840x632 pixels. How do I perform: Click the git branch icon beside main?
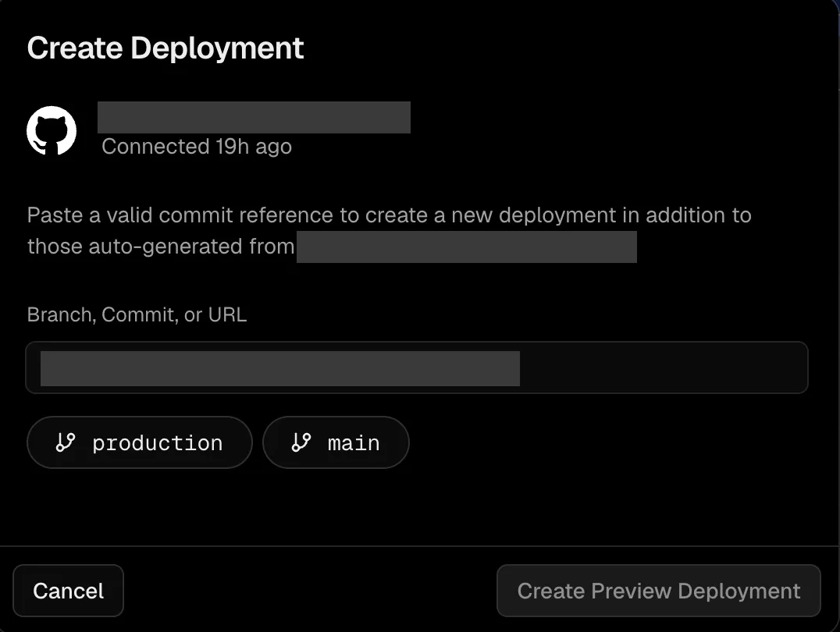301,442
